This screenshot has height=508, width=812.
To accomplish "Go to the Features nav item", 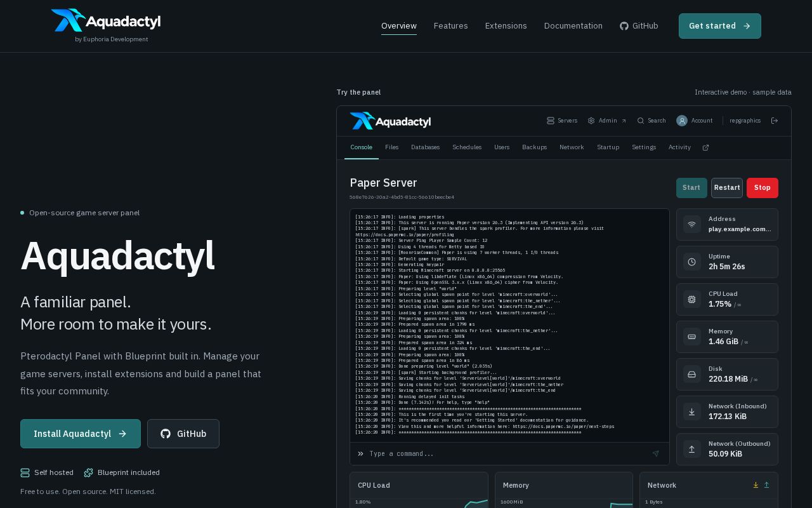I will tap(451, 26).
